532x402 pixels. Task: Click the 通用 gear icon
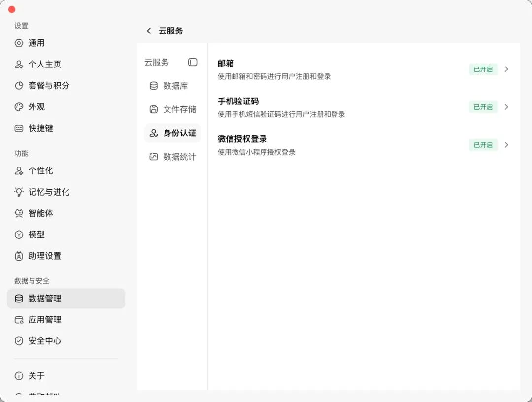(x=19, y=43)
